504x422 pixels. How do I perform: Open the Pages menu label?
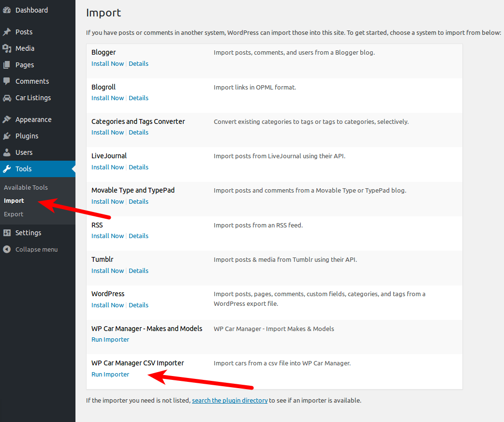pyautogui.click(x=25, y=65)
